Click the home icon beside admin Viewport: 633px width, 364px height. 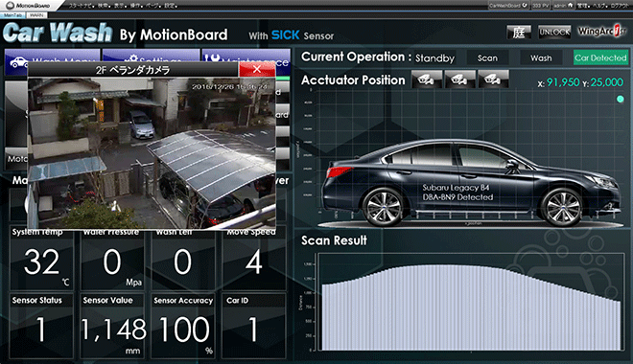[x=571, y=5]
